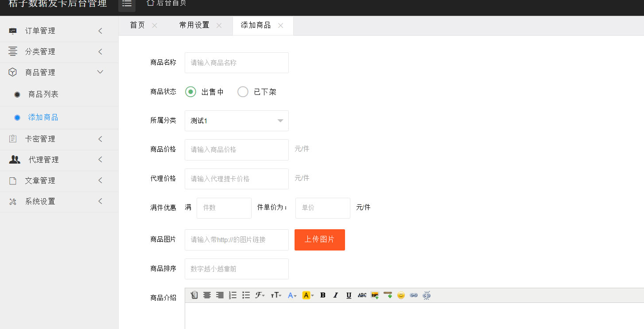The image size is (644, 329).
Task: Apply italic formatting in the editor
Action: pyautogui.click(x=335, y=295)
